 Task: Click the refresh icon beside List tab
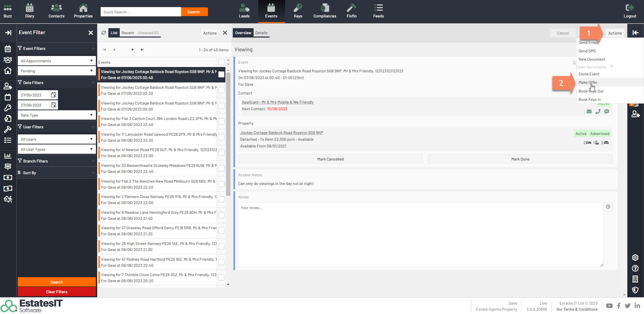pyautogui.click(x=104, y=33)
